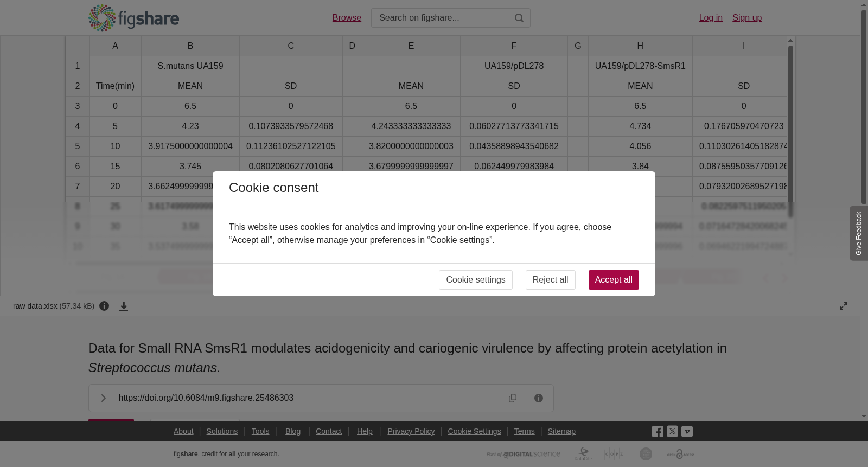This screenshot has width=868, height=467.
Task: Open Privacy Policy footer link
Action: click(411, 431)
